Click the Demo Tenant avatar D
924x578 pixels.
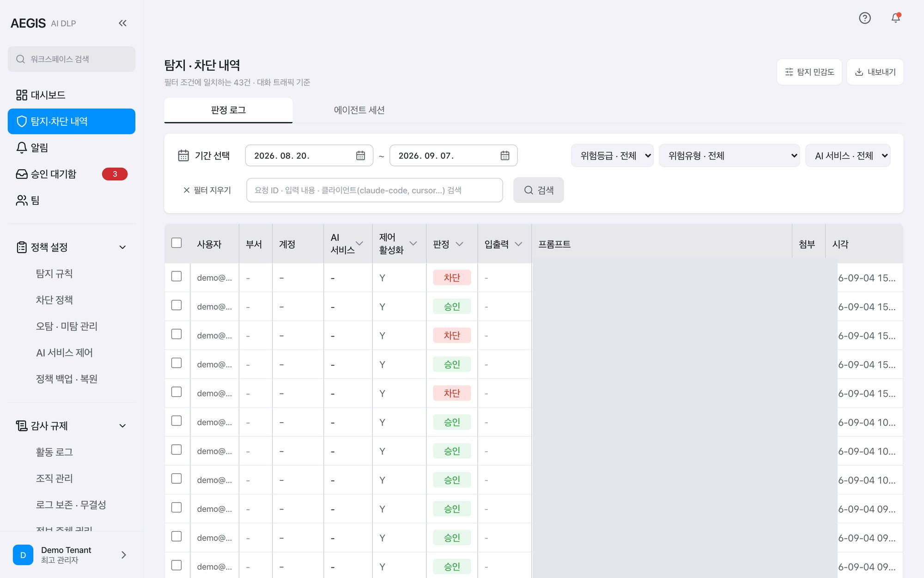(x=23, y=555)
